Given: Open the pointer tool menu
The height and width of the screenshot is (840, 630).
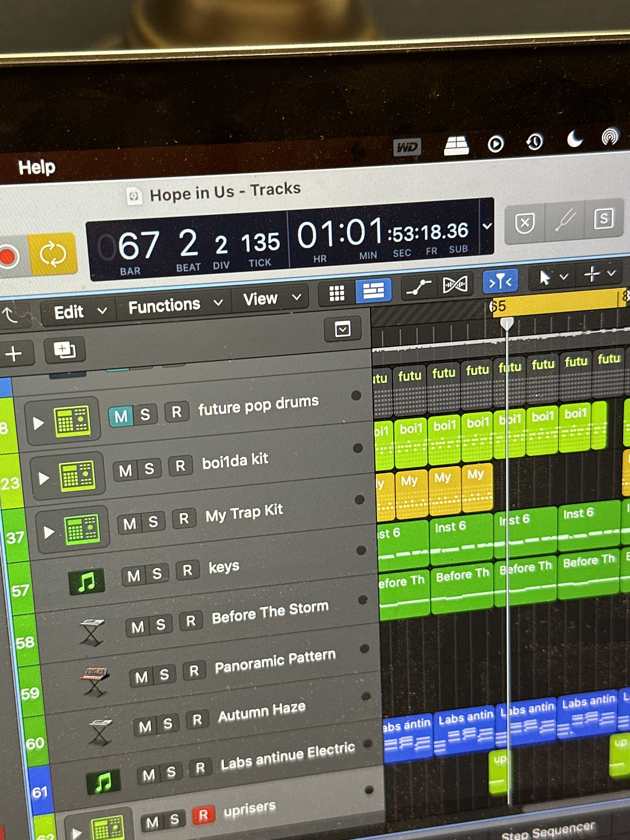Looking at the screenshot, I should pyautogui.click(x=552, y=277).
